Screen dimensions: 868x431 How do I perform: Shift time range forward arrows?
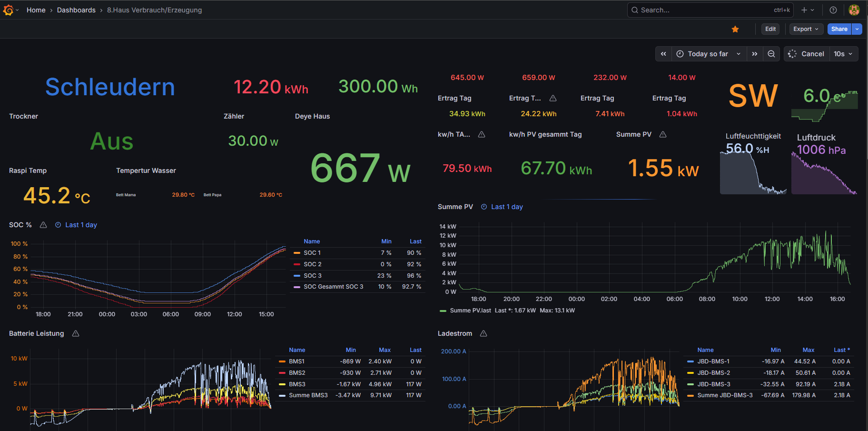pyautogui.click(x=755, y=54)
